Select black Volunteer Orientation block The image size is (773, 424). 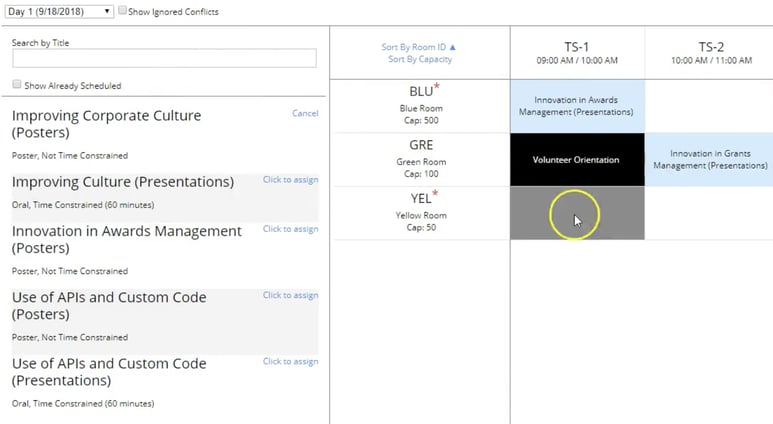[577, 160]
